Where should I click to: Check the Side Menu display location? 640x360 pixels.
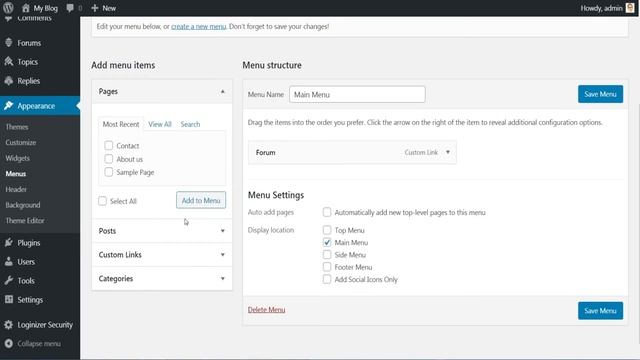click(x=327, y=255)
